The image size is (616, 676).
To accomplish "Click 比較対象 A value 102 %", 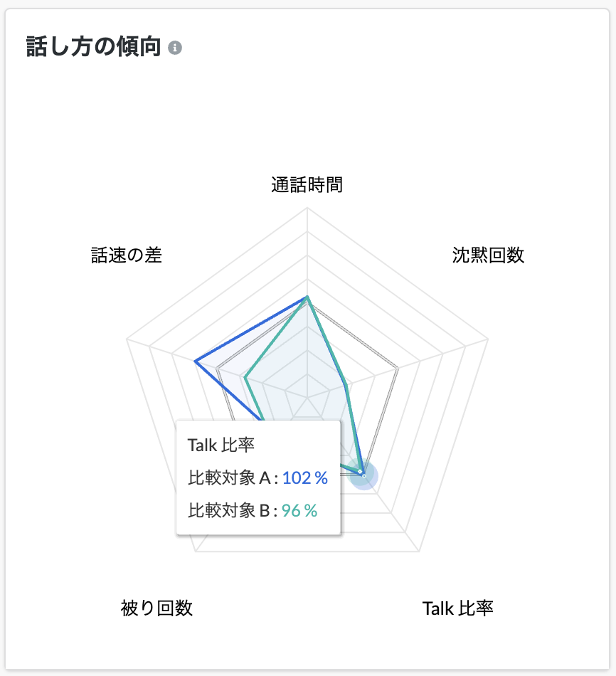I will click(x=304, y=477).
